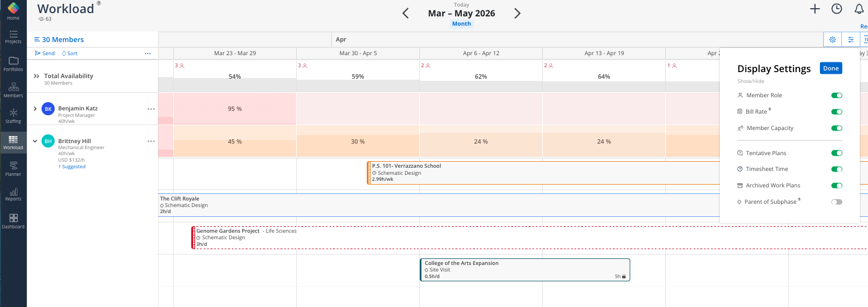Image resolution: width=868 pixels, height=307 pixels.
Task: Turn off Tentative Plans toggle
Action: pos(836,153)
